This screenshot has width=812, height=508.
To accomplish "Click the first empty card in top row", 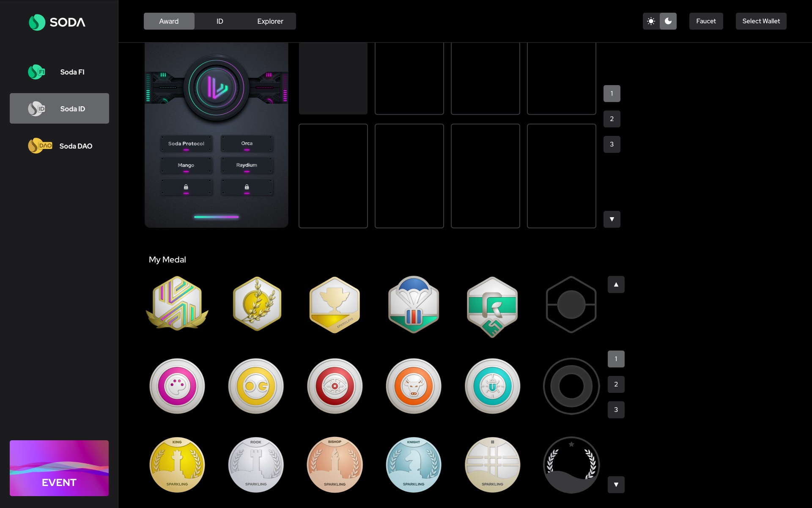I will coord(333,78).
